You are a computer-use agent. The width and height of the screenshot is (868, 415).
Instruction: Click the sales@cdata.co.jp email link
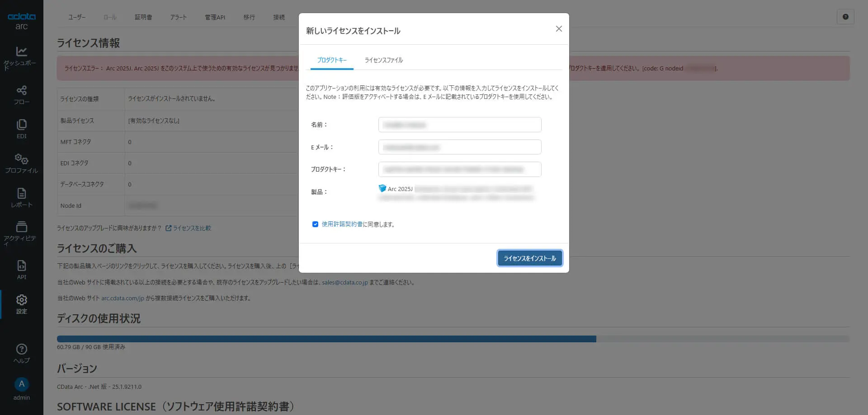345,283
